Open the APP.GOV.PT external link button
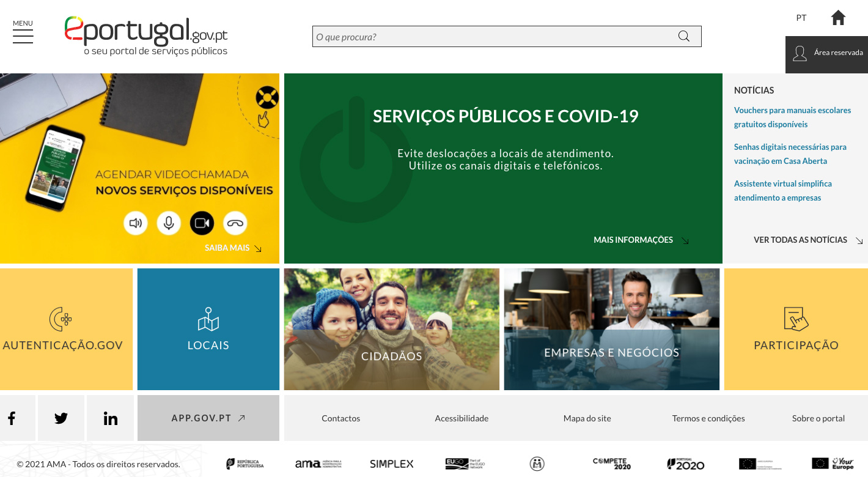 coord(208,418)
